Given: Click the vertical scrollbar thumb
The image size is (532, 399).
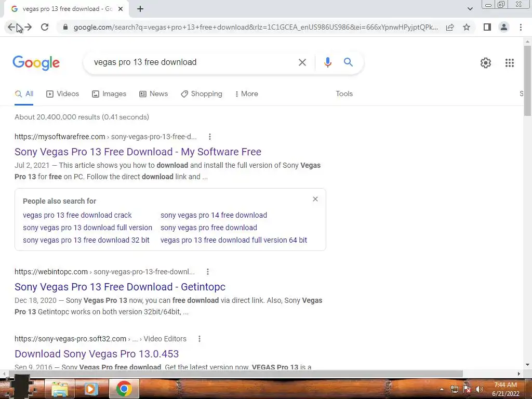Looking at the screenshot, I should point(527,81).
